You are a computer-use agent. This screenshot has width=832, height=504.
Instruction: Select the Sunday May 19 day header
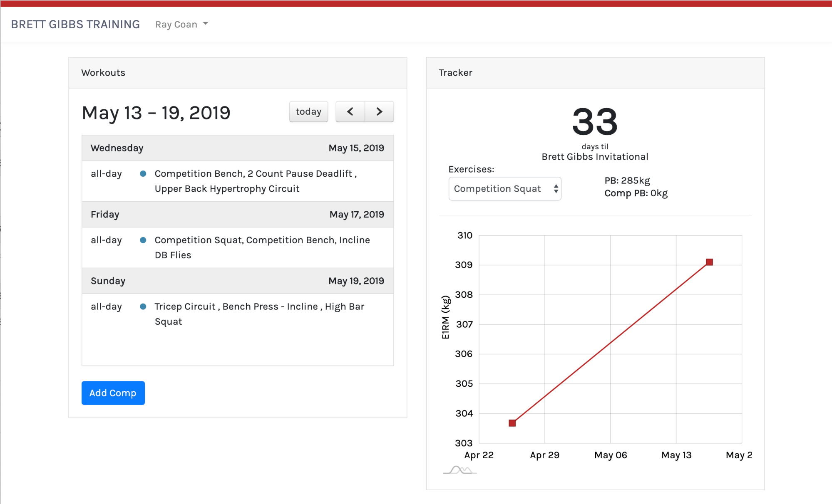coord(237,281)
